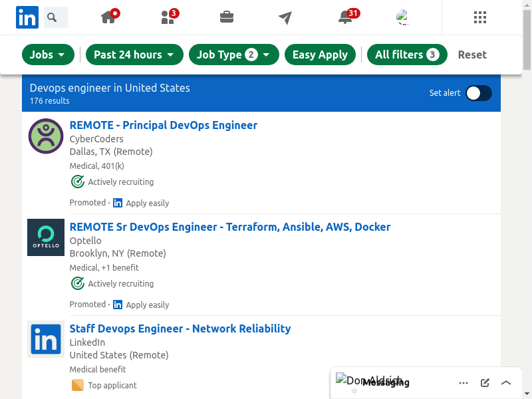Toggle the Easy Apply filter
532x399 pixels.
[320, 55]
